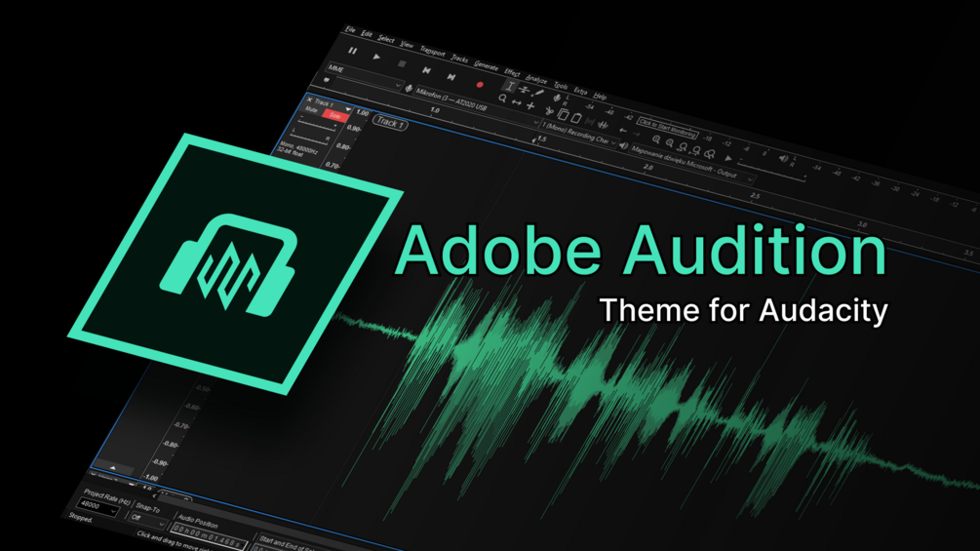
Task: Open the Help menu
Action: pyautogui.click(x=600, y=97)
